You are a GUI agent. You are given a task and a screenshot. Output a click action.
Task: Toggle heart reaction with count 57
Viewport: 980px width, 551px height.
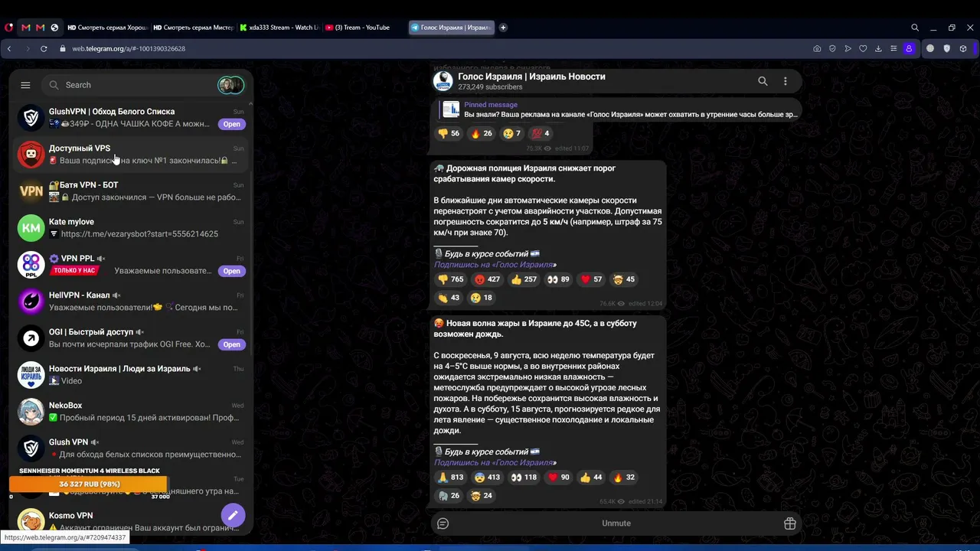592,279
